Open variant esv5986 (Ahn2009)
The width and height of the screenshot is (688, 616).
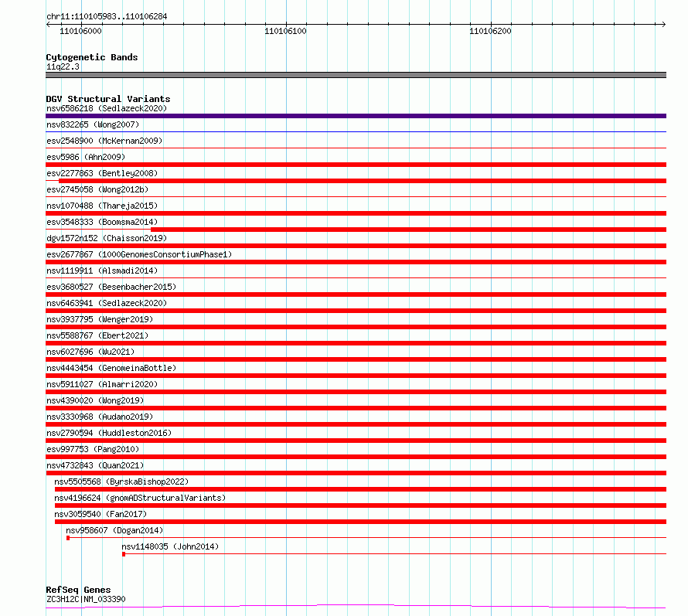86,157
